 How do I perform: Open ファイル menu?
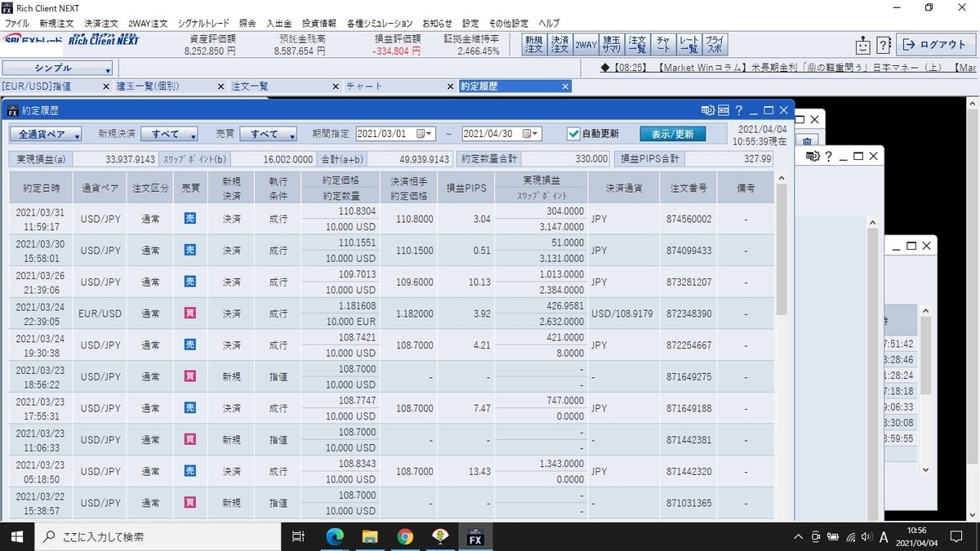tap(17, 23)
